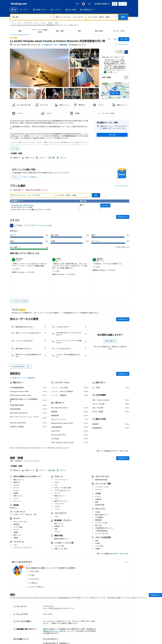
Task: Expand the 朝食の提供はありますか？ question
Action: (x=29, y=327)
